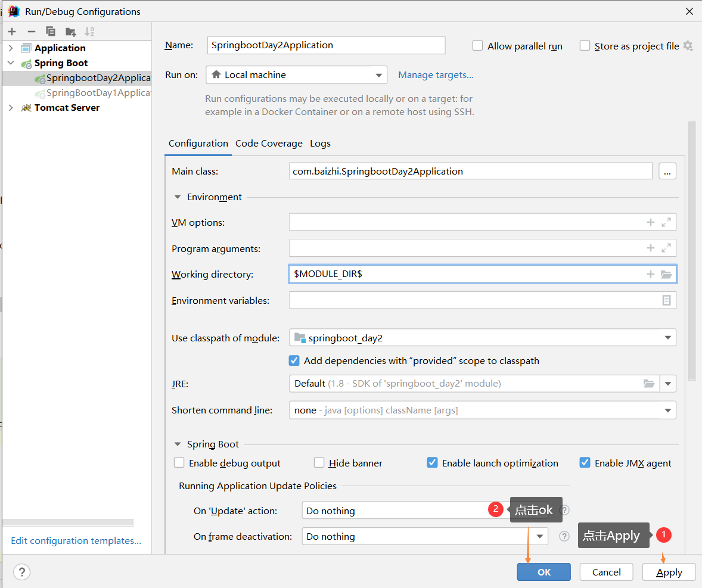Collapse the Spring Boot tree node
702x588 pixels.
click(11, 63)
